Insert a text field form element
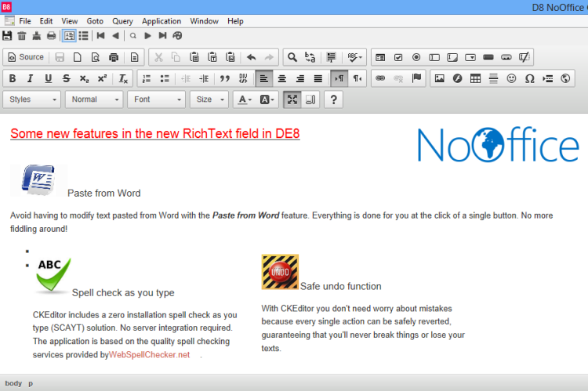This screenshot has width=588, height=391. [x=434, y=57]
